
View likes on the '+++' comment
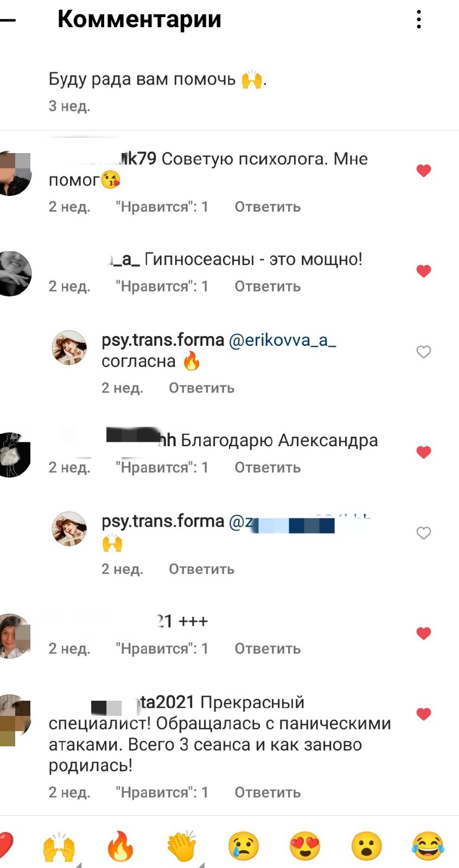[x=162, y=648]
